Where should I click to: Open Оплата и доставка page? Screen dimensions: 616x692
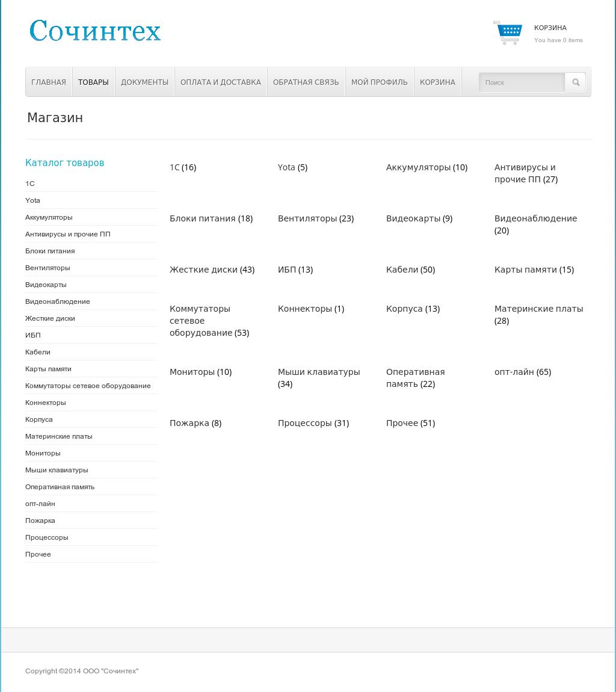click(221, 82)
